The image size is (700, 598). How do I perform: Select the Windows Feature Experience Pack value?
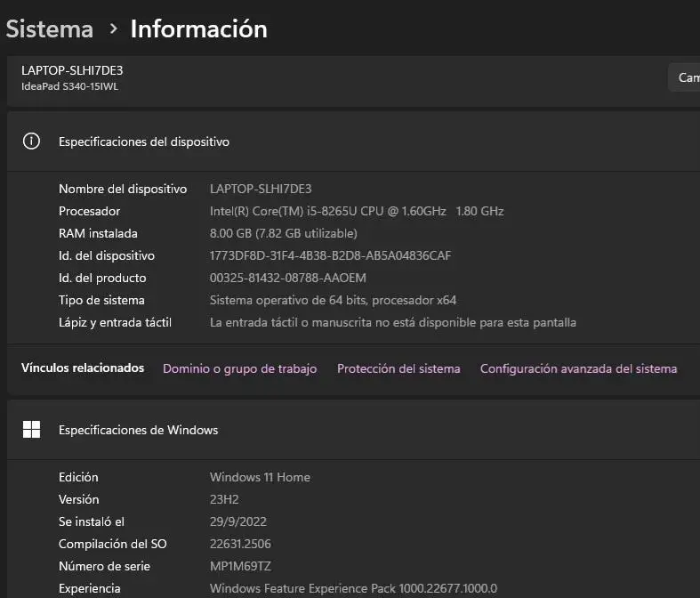pyautogui.click(x=353, y=589)
